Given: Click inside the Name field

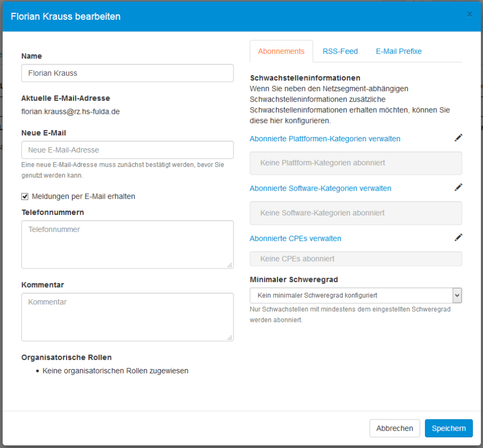Looking at the screenshot, I should coord(127,73).
